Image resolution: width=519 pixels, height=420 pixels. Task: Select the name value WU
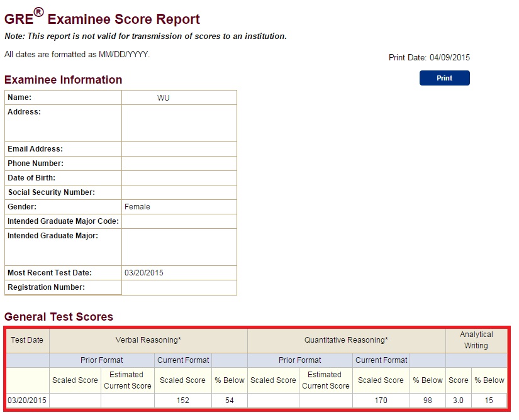[x=163, y=98]
